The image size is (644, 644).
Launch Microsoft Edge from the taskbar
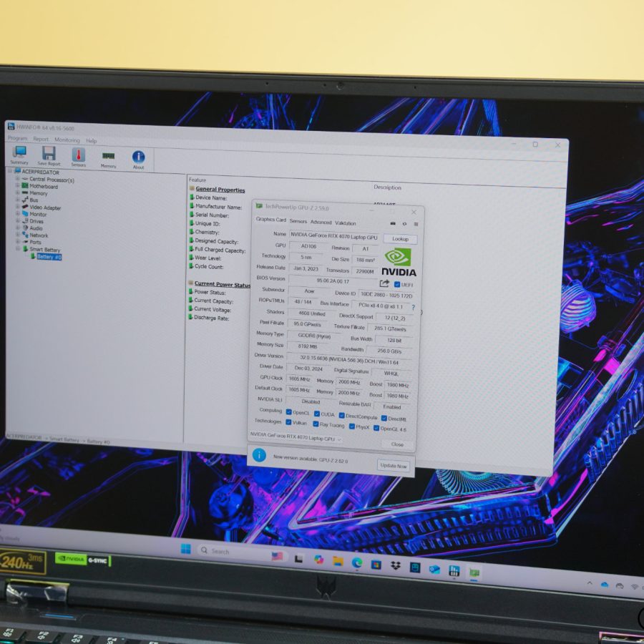[x=357, y=562]
